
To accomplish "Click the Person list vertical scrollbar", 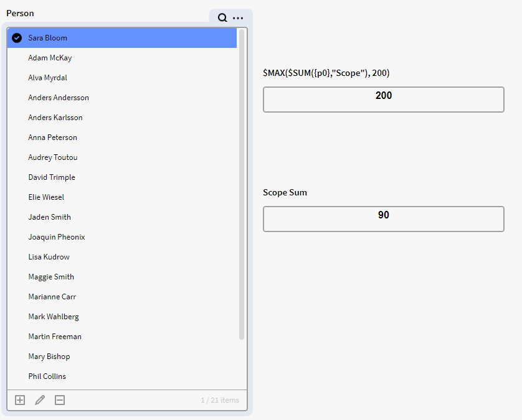I will [x=242, y=187].
